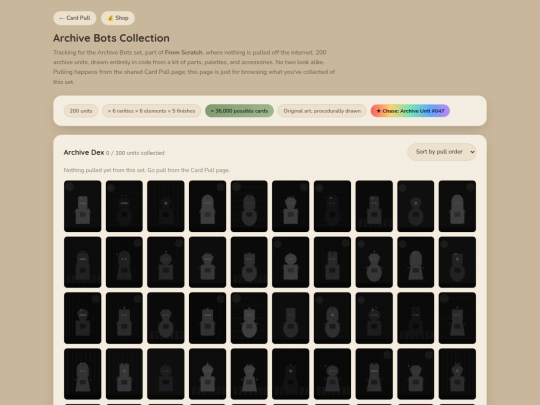Select fourth locked card in second row

click(208, 262)
